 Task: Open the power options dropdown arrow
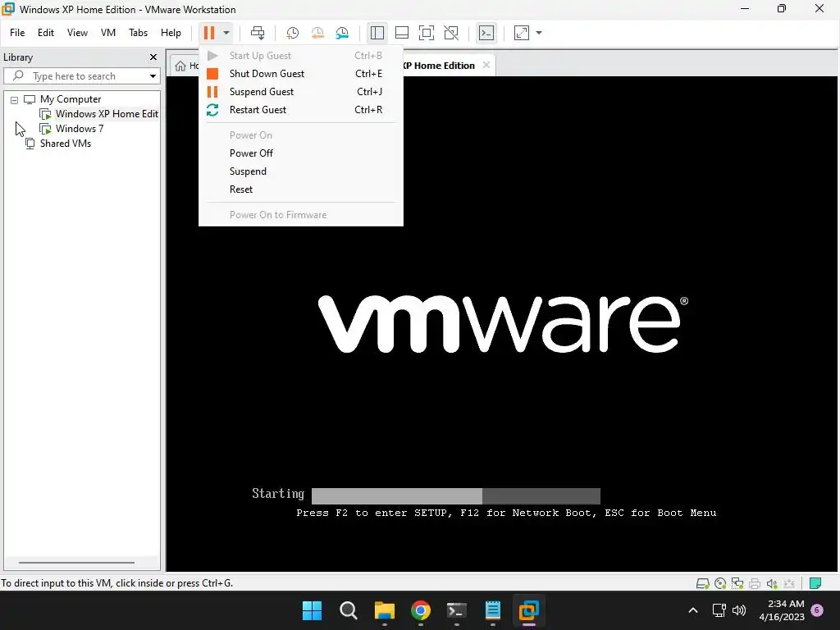point(226,33)
